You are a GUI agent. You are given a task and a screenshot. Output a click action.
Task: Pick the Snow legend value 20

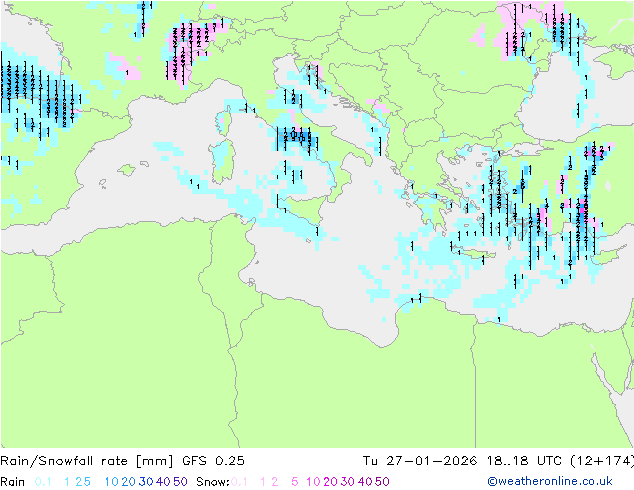pyautogui.click(x=330, y=482)
